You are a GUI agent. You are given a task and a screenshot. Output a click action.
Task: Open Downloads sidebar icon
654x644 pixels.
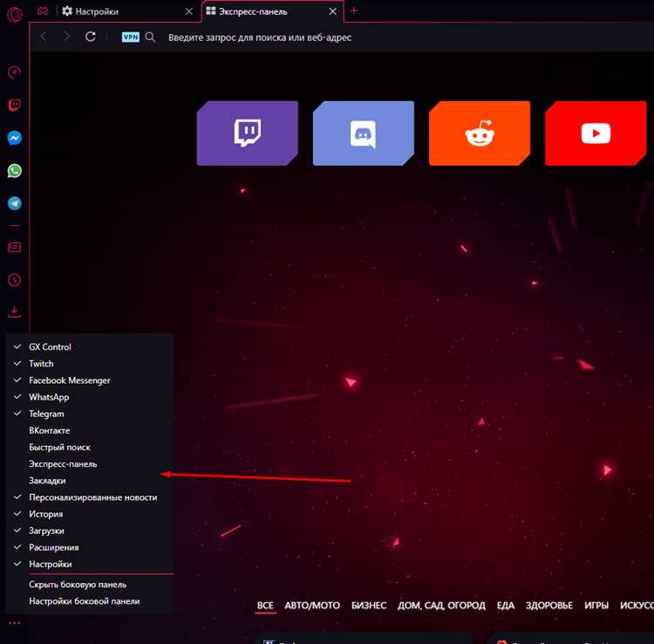tap(15, 312)
